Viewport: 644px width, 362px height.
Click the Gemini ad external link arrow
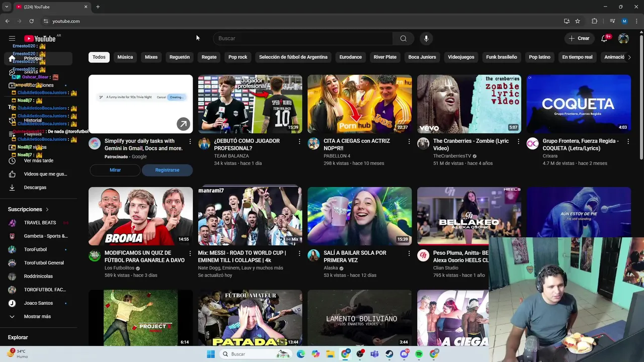(x=183, y=124)
